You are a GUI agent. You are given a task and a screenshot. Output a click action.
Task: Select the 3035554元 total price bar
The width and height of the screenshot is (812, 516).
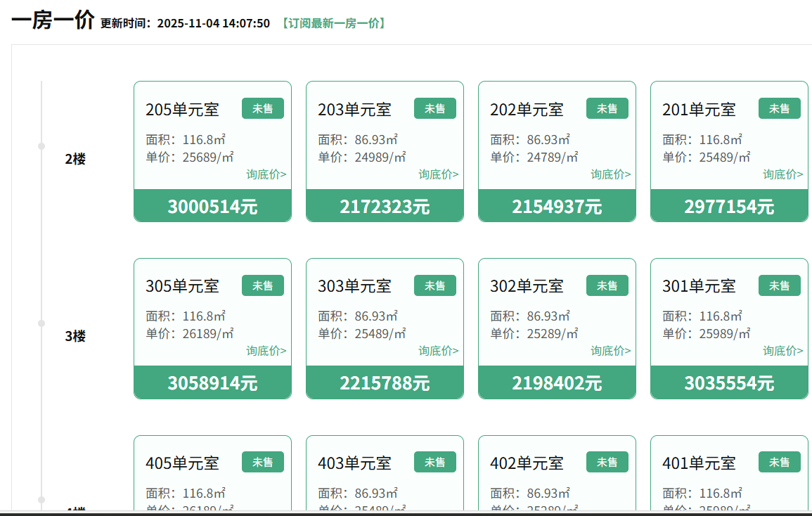729,382
